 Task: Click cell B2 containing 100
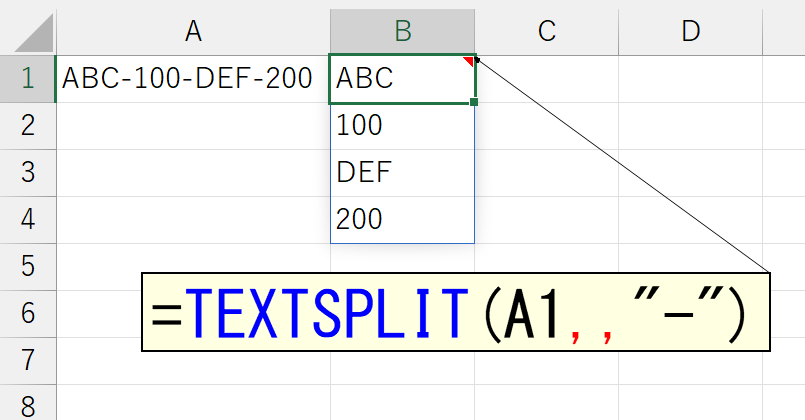point(402,126)
